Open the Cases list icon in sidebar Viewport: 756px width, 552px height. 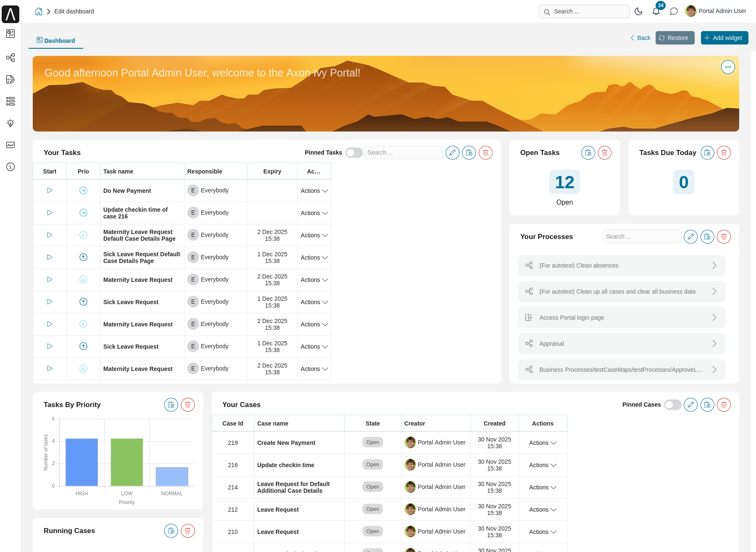pos(10,101)
